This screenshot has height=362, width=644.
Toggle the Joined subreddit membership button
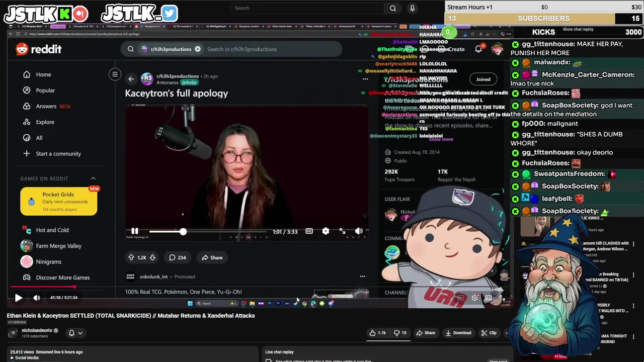pyautogui.click(x=483, y=79)
